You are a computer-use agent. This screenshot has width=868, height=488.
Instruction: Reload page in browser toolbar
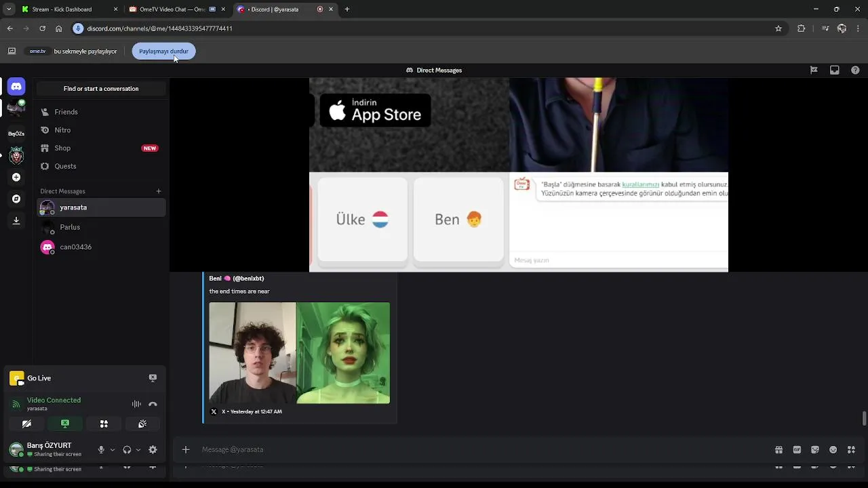click(42, 28)
